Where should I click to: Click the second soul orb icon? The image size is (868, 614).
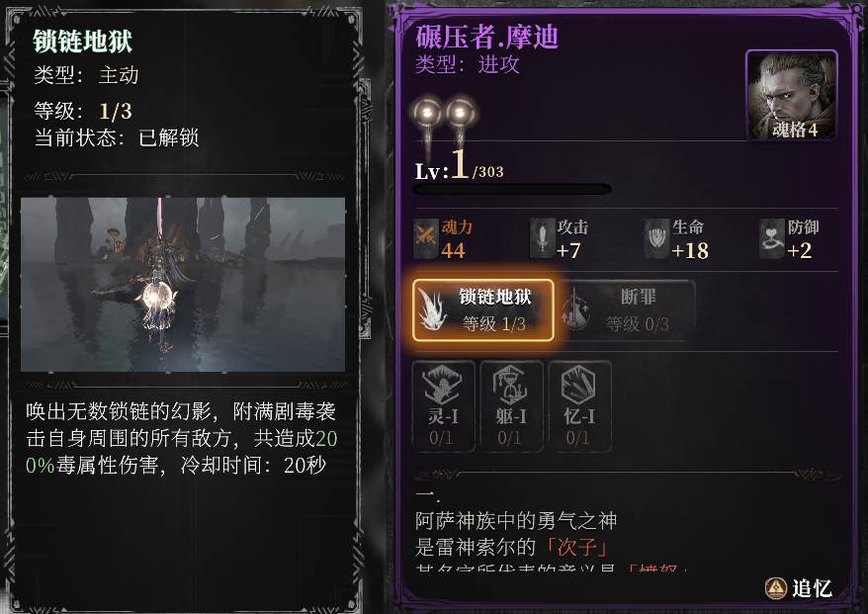click(x=460, y=114)
